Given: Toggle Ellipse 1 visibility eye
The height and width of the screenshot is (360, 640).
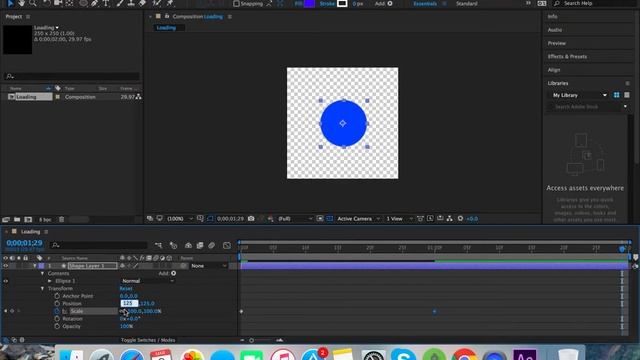Looking at the screenshot, I should [6, 281].
